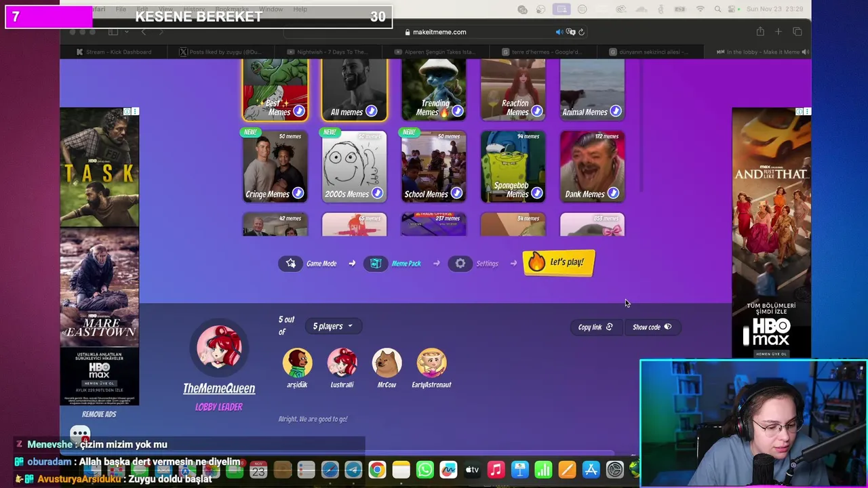Toggle round badge on Trending Memes card
The image size is (868, 488).
457,111
